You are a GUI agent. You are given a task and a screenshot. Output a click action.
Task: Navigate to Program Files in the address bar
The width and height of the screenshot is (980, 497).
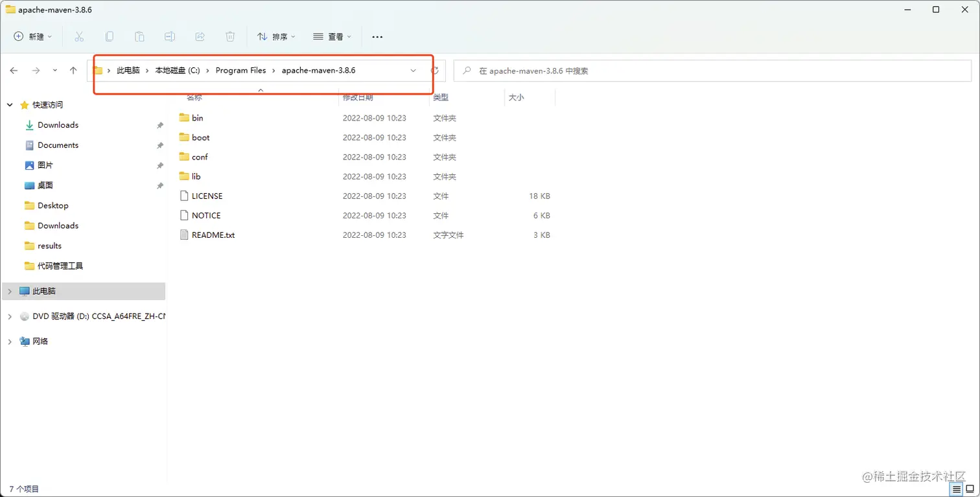coord(241,71)
